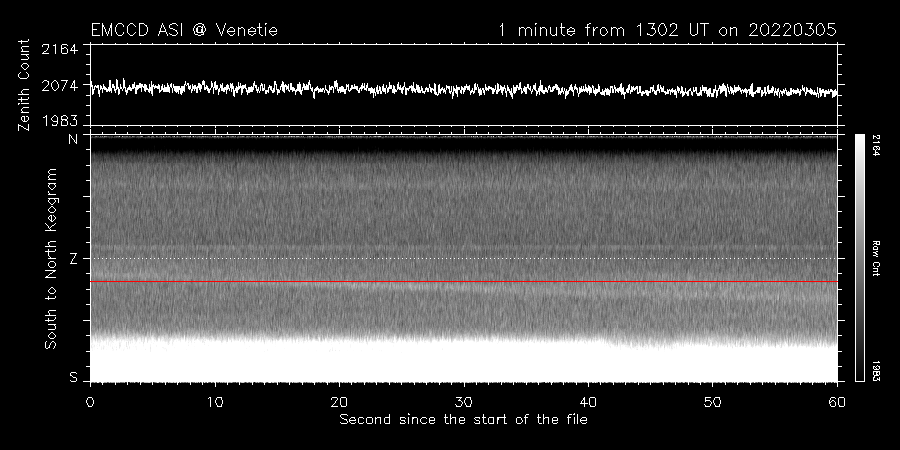Click the 1983 label at the colorbar bottom

876,371
